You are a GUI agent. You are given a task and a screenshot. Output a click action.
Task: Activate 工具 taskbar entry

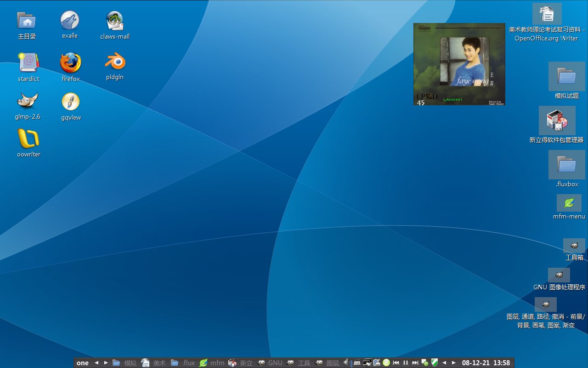click(298, 363)
